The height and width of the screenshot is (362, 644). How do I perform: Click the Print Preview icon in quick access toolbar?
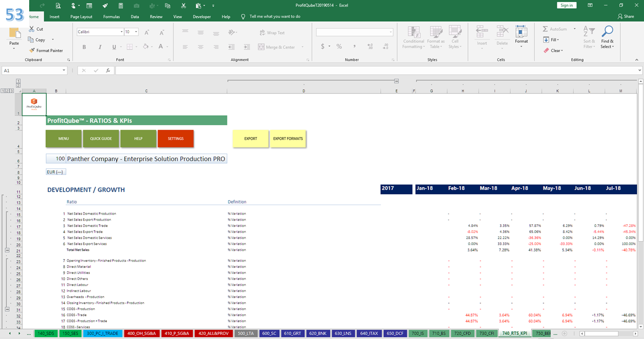click(x=58, y=5)
